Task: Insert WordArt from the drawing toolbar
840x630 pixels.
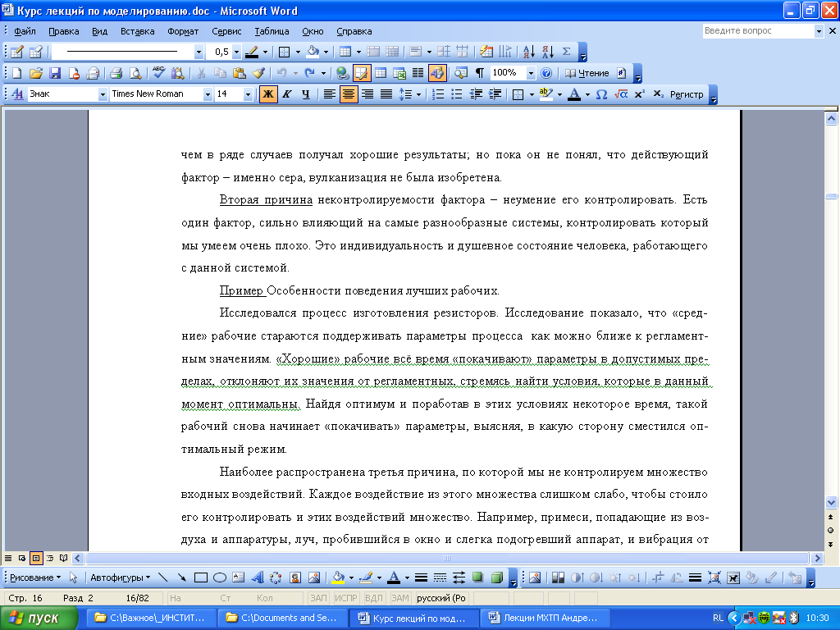Action: (x=257, y=577)
